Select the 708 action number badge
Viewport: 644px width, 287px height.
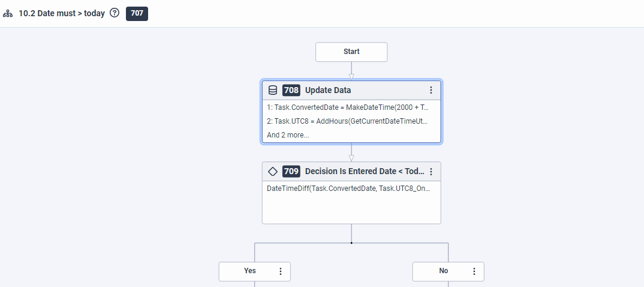[291, 90]
